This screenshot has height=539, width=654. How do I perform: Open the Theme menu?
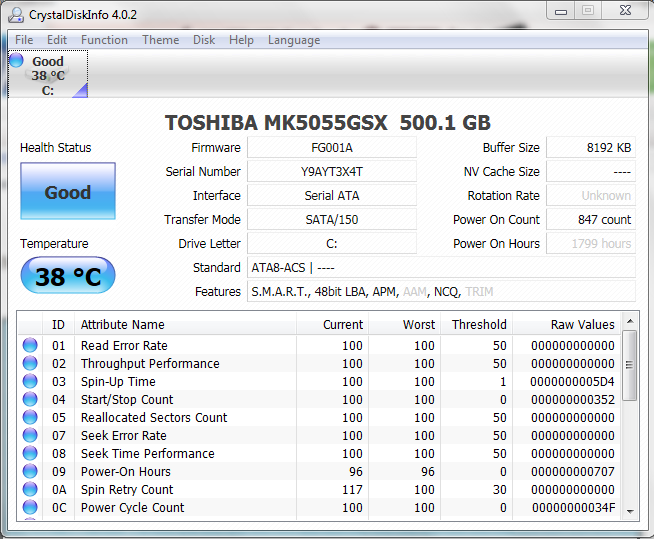click(x=161, y=40)
